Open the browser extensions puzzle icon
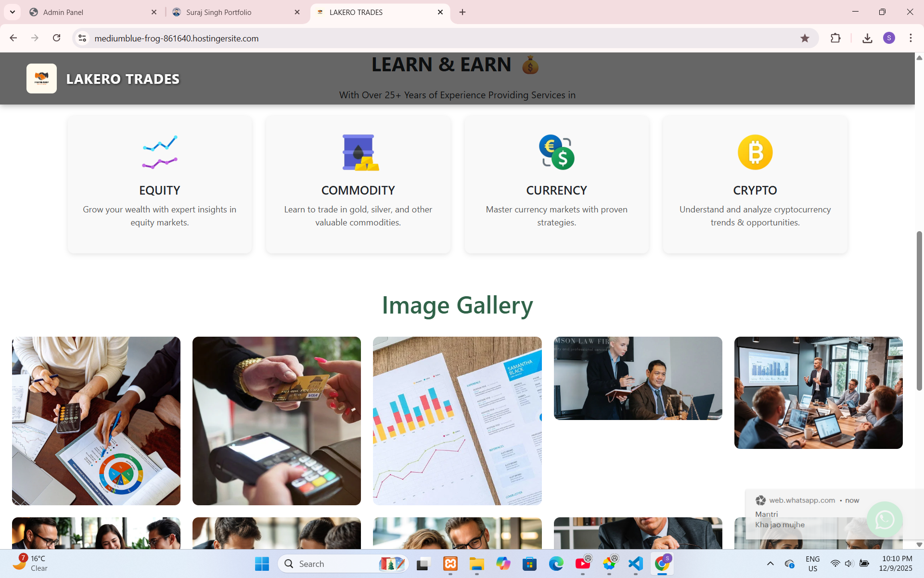Screen dimensions: 924x578 pos(836,38)
